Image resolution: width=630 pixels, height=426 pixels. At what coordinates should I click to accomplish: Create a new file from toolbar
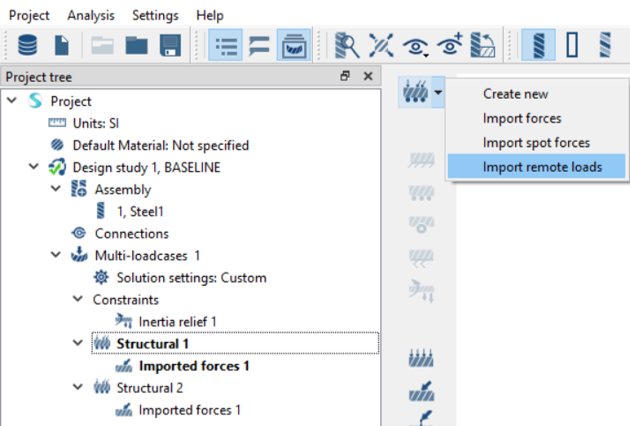point(61,45)
